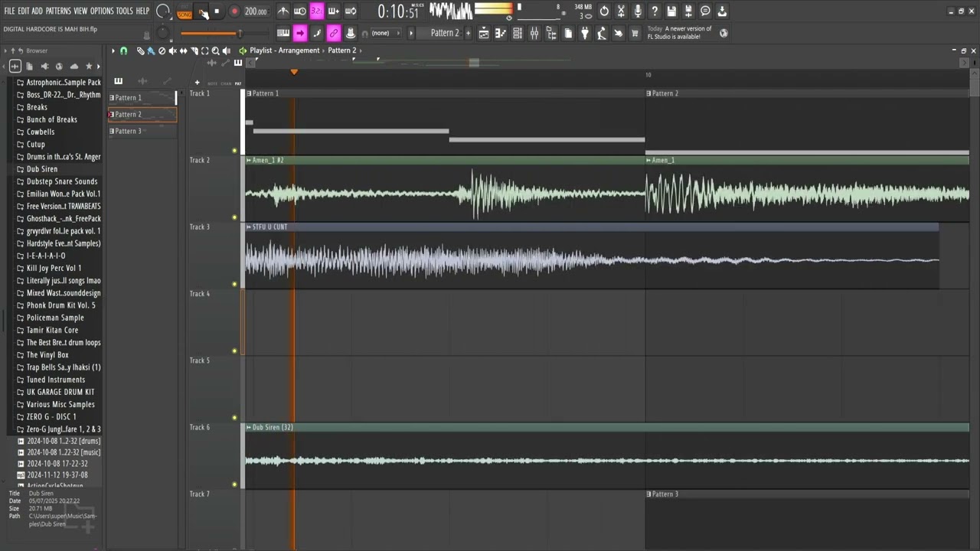Viewport: 980px width, 551px height.
Task: Open the TOOLS menu
Action: (124, 11)
